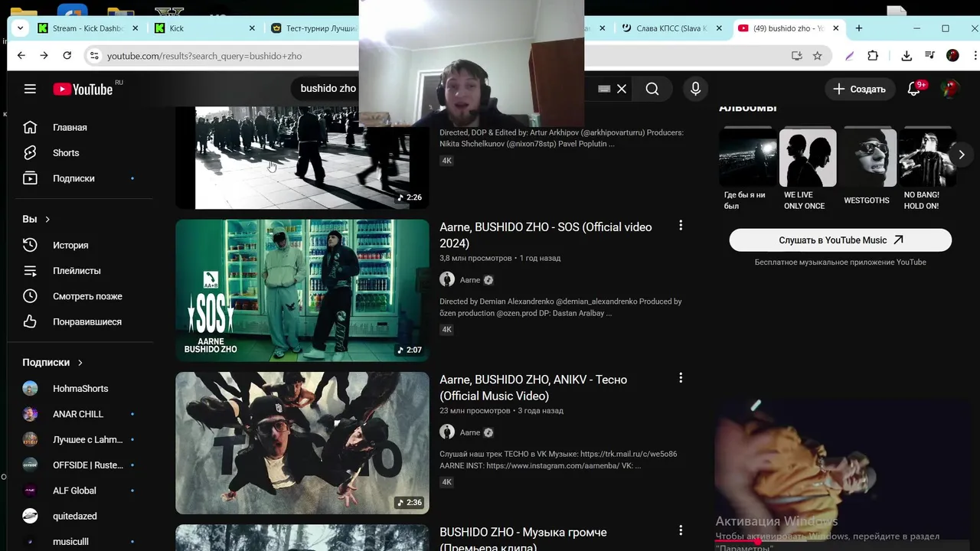Screen dimensions: 980x551
Task: Reload the current page
Action: coord(67,56)
